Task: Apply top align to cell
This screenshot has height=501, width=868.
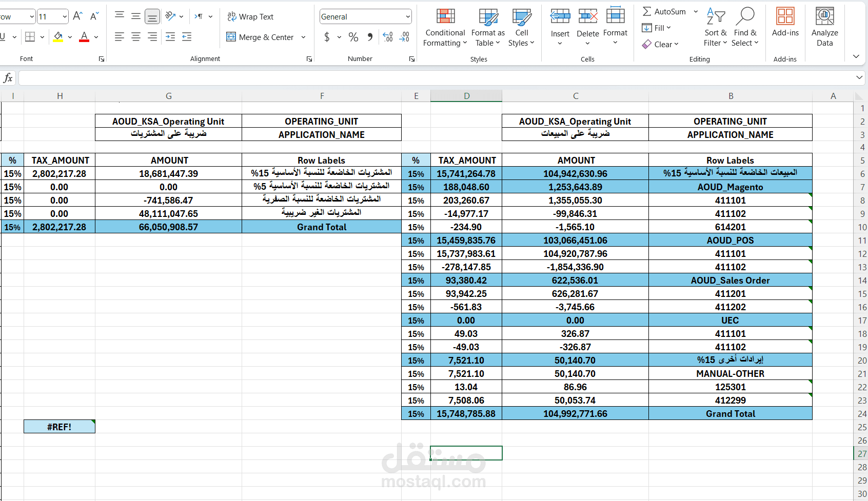Action: click(x=120, y=16)
